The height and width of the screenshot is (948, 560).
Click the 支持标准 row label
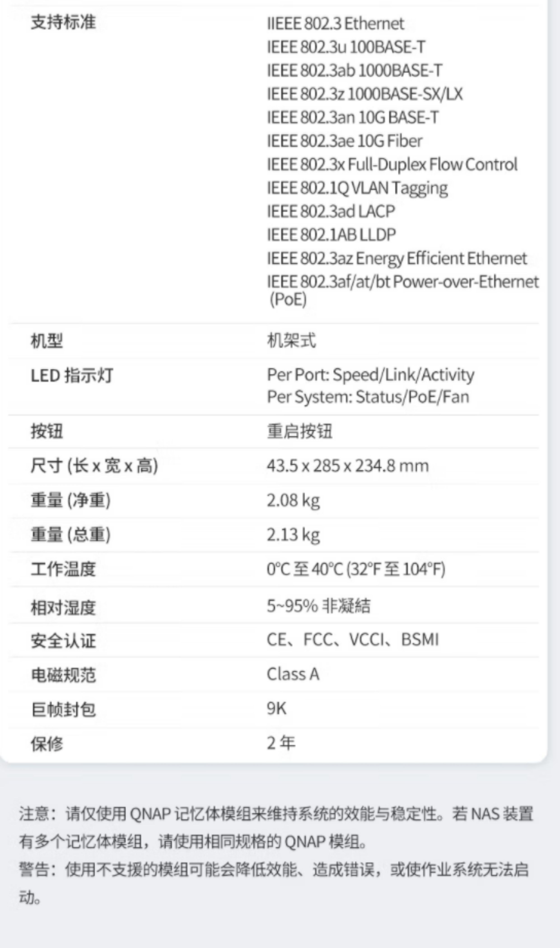pos(63,22)
